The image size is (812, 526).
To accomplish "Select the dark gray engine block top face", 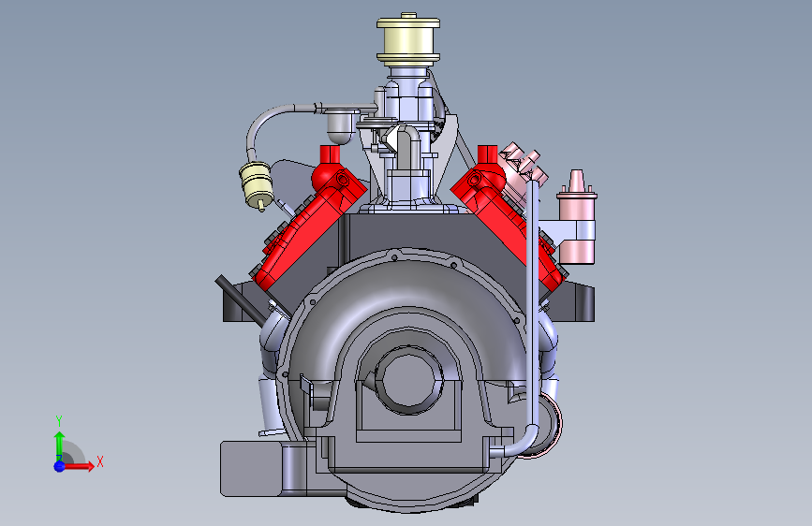I will pyautogui.click(x=414, y=233).
